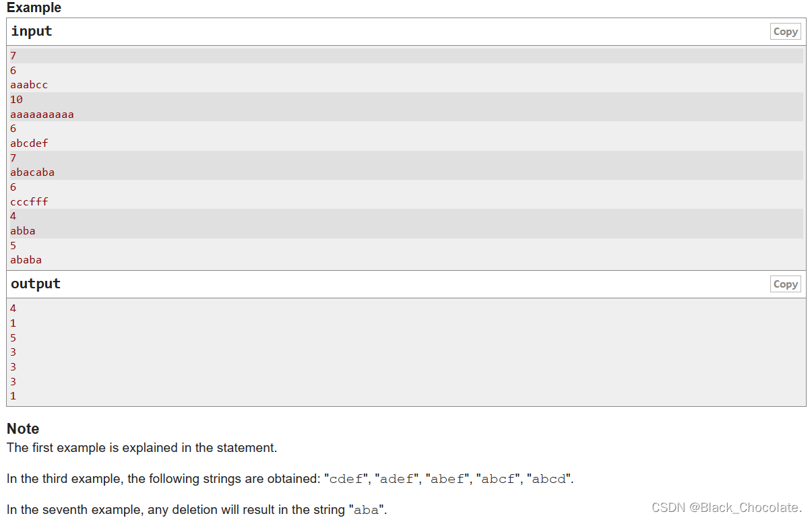This screenshot has height=520, width=812.
Task: Click the quoted string 'abcd' in the note
Action: click(549, 480)
